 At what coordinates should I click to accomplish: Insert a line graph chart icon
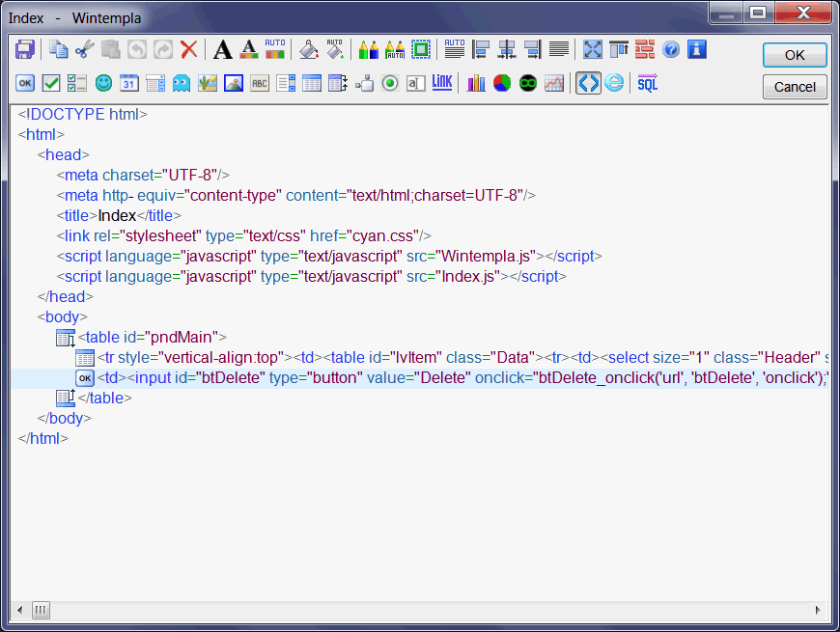(x=554, y=83)
